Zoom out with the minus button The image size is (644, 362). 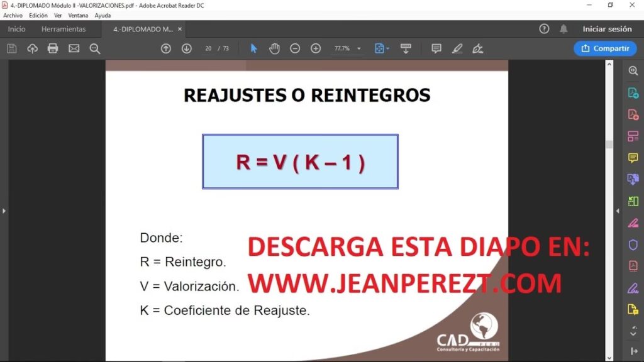click(295, 48)
